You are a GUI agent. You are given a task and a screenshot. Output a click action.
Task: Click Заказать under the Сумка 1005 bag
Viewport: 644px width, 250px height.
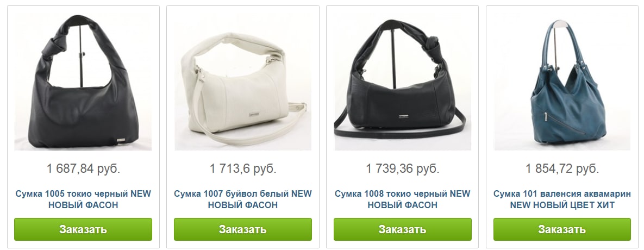[x=83, y=229]
